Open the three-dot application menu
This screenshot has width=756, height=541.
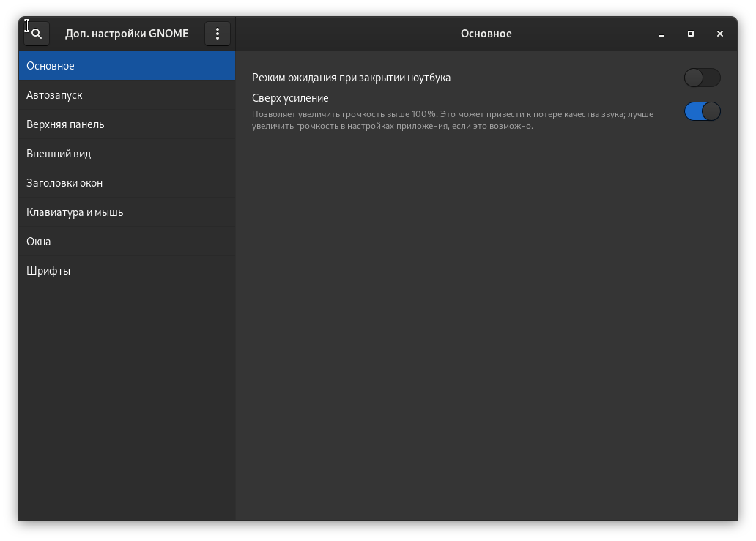218,34
